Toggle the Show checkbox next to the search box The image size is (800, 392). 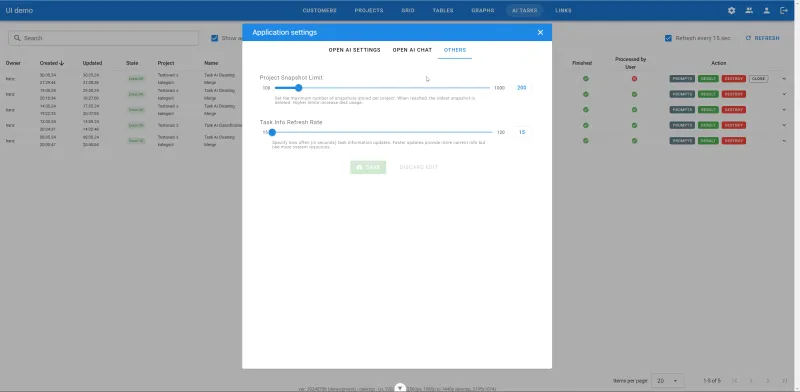coord(214,38)
